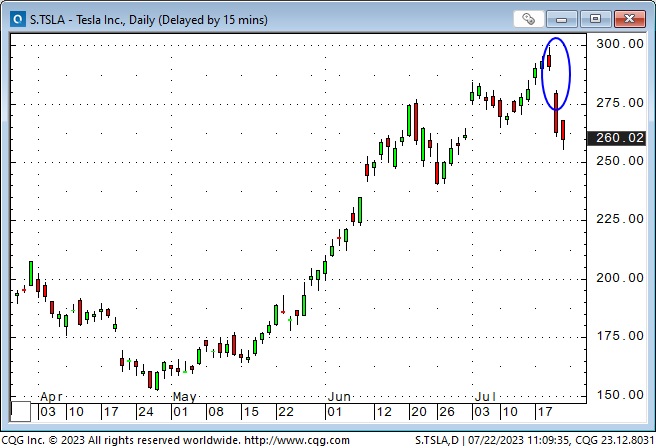The width and height of the screenshot is (656, 448).
Task: Click the CQG 23.12.8031 version text
Action: [615, 440]
